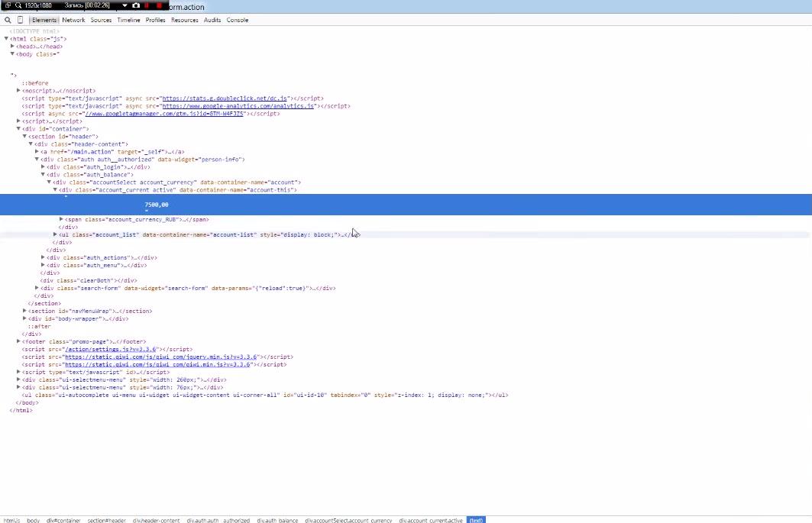812x523 pixels.
Task: Collapse the div id="container" node
Action: (18, 129)
